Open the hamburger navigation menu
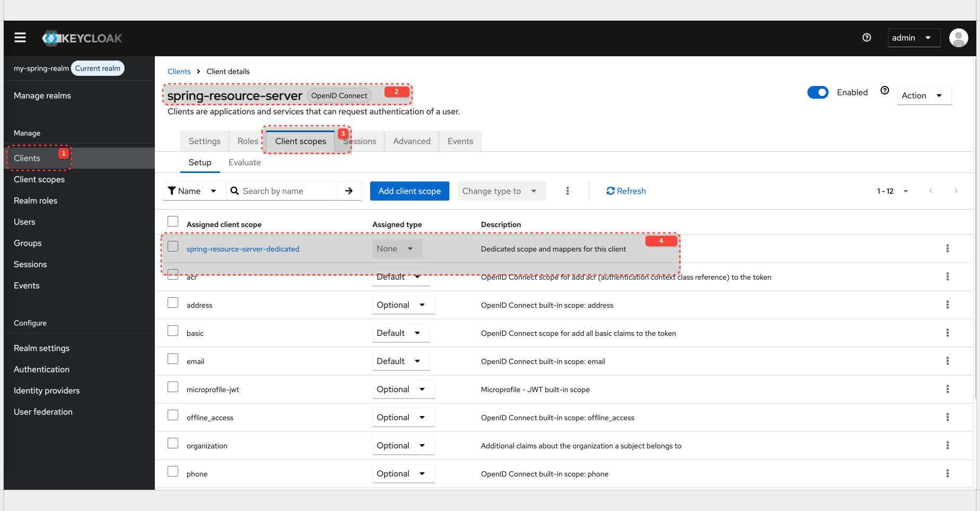Viewport: 980px width, 511px height. click(20, 38)
